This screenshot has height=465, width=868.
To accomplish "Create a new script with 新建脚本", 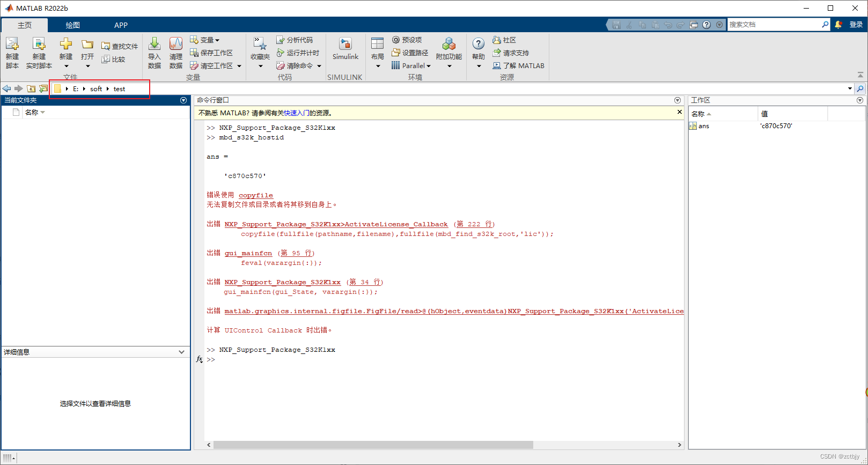I will click(12, 53).
